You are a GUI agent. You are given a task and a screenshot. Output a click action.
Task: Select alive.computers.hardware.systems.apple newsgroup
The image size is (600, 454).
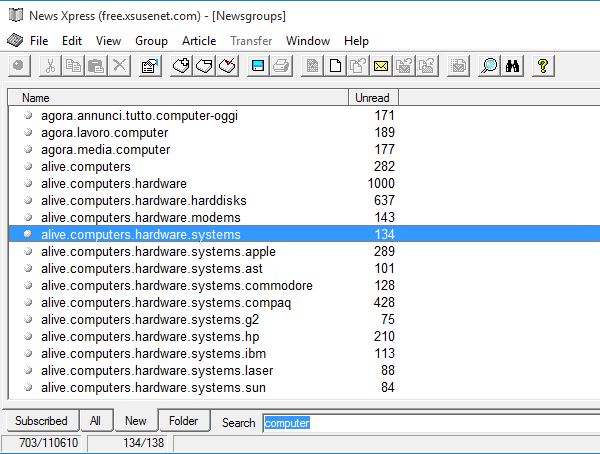(304, 251)
